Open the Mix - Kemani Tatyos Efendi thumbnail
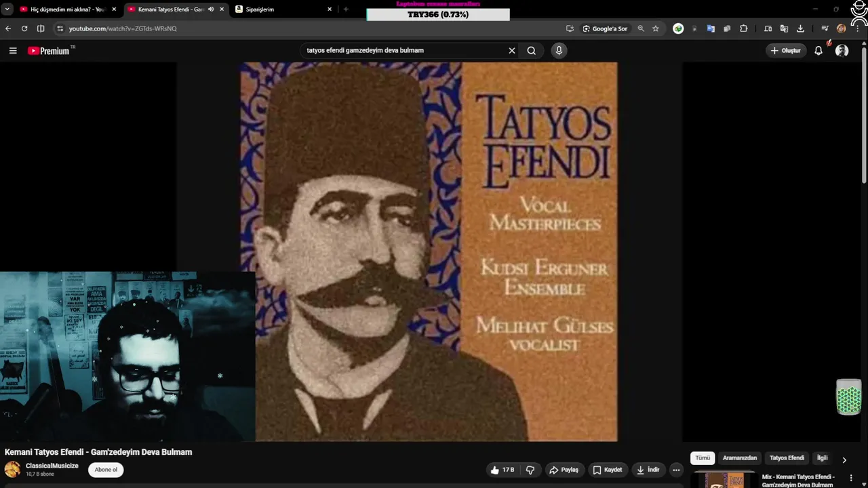 tap(725, 480)
